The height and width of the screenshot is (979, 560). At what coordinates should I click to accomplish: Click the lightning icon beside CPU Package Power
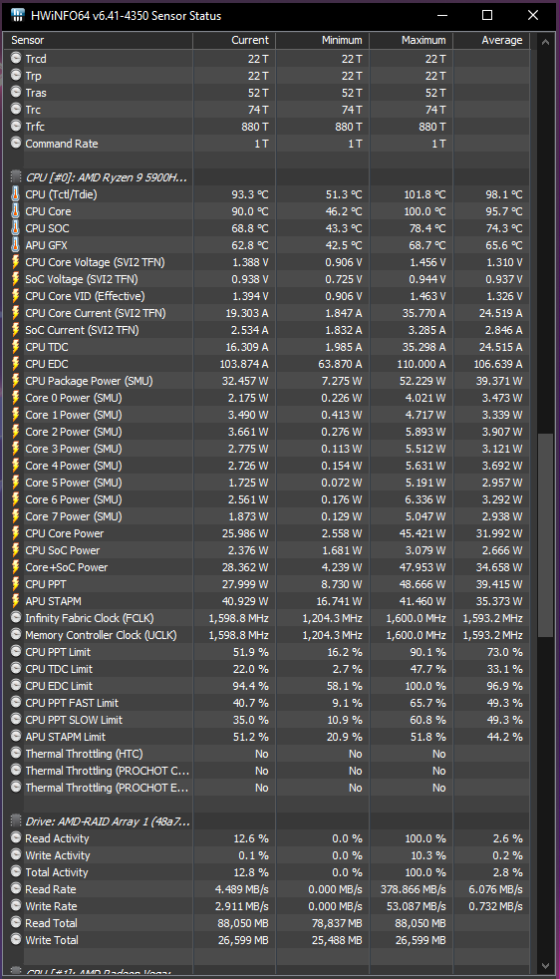point(16,380)
